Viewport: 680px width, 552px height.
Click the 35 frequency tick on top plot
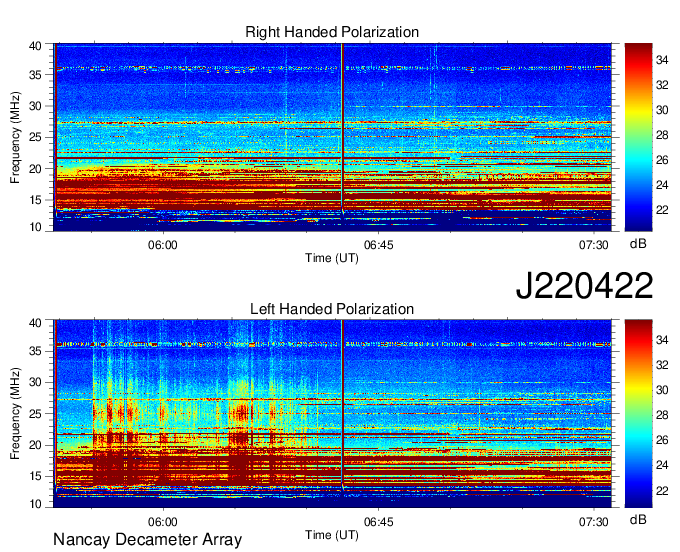pos(35,75)
